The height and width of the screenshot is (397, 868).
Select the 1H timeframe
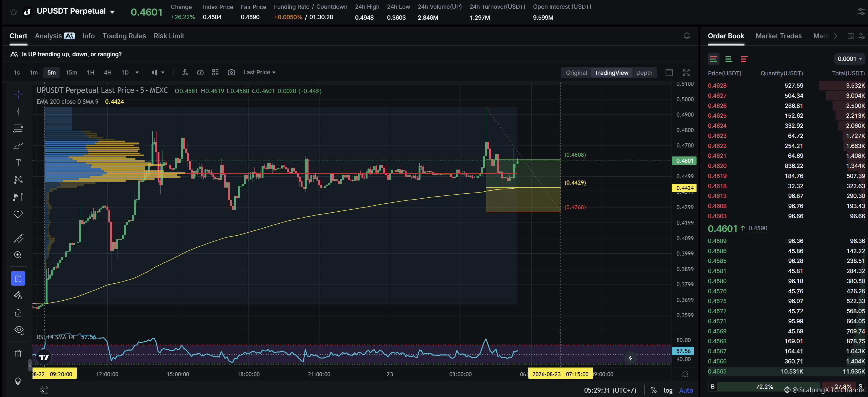(91, 72)
